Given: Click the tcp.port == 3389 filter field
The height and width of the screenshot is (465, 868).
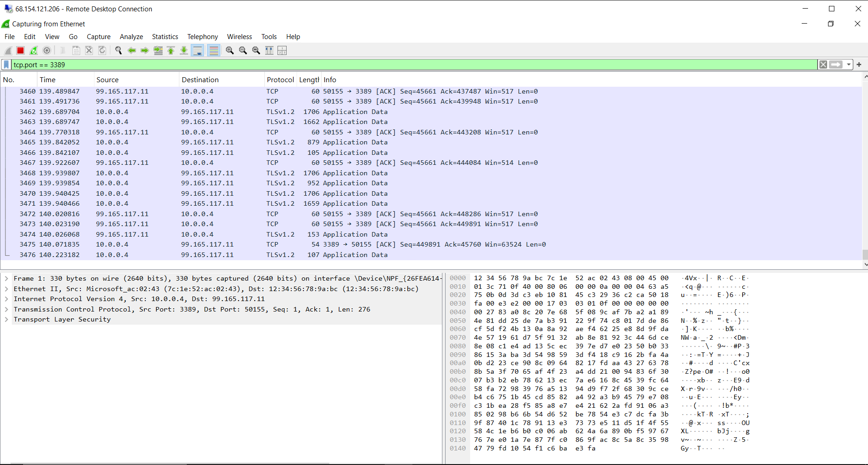Looking at the screenshot, I should coord(414,65).
